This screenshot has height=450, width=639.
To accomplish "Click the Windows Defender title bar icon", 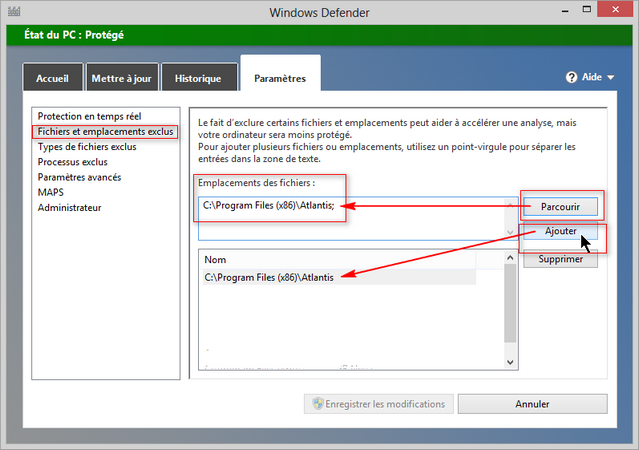I will click(x=14, y=11).
